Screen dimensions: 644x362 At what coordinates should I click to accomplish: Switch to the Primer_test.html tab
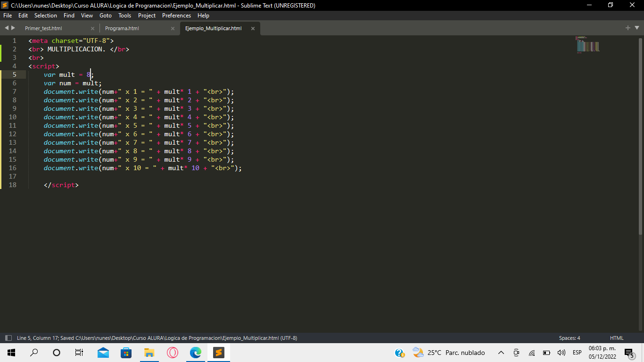pos(43,28)
